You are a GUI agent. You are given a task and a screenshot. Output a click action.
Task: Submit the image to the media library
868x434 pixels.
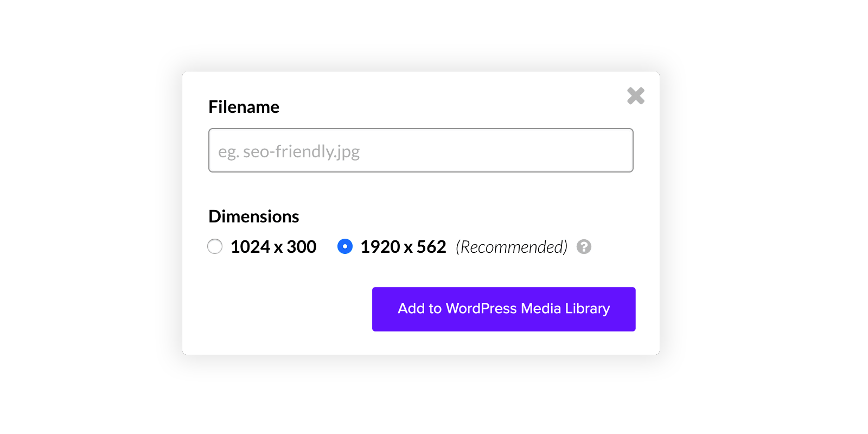[x=503, y=309]
